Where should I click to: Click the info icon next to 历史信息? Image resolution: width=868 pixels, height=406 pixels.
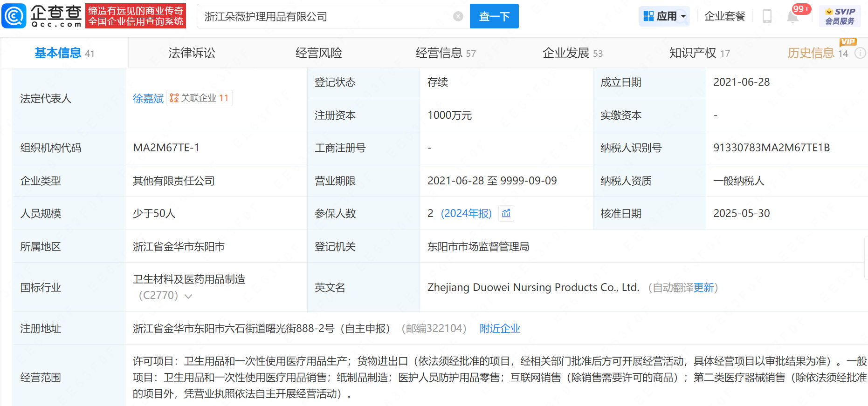(x=860, y=53)
